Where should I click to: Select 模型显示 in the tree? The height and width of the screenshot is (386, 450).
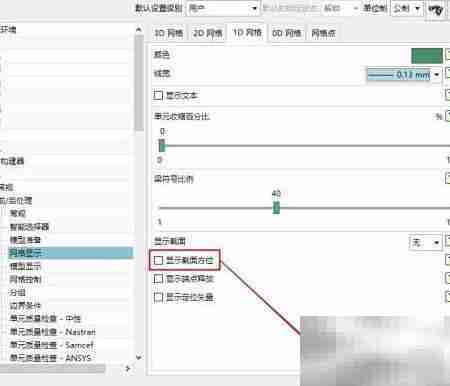click(x=25, y=266)
